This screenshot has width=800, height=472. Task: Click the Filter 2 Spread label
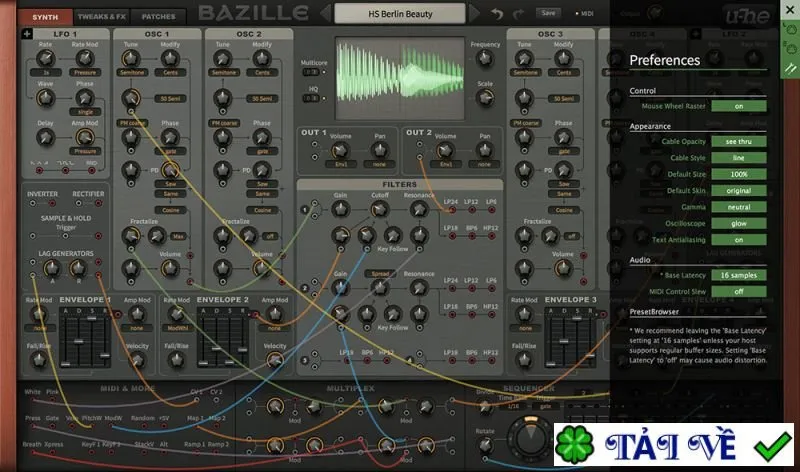380,274
